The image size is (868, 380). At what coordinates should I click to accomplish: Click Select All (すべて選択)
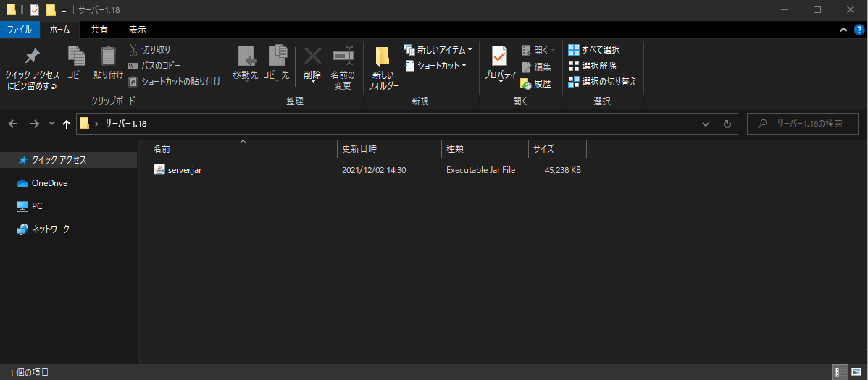pos(594,50)
